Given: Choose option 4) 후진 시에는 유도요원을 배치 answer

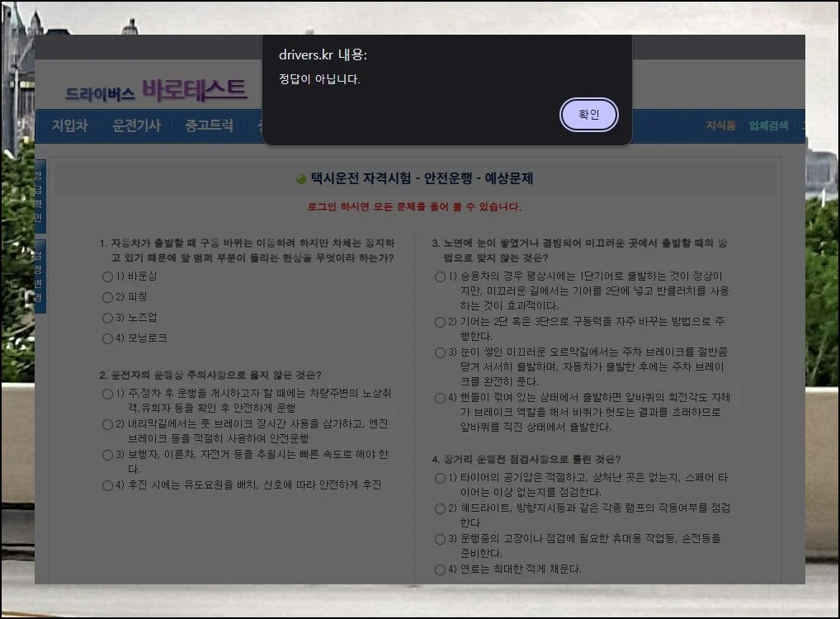Looking at the screenshot, I should tap(107, 485).
